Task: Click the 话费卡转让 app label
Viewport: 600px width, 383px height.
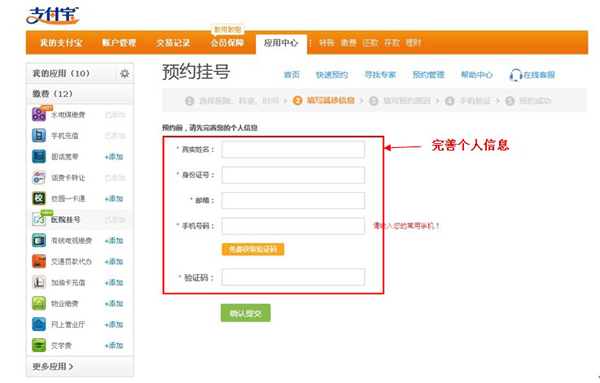Action: pos(68,178)
